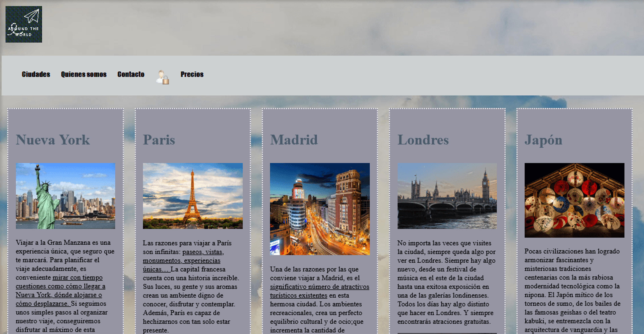
Task: Click the Nueva York heading
Action: [53, 140]
